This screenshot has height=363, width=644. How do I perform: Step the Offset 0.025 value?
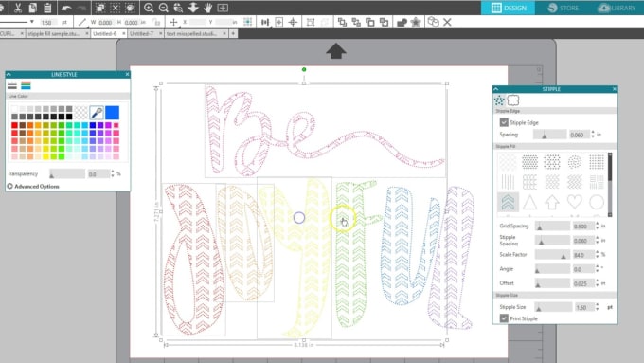pos(598,283)
